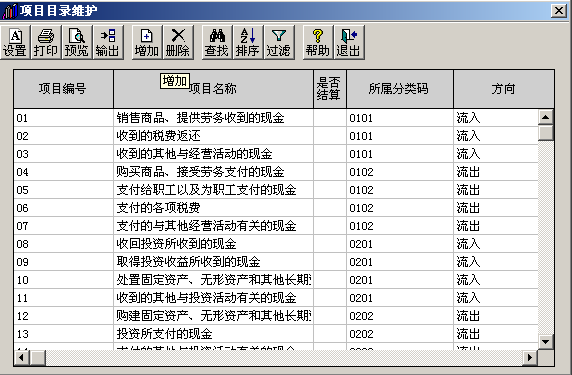Click the 方向 column header

click(504, 89)
